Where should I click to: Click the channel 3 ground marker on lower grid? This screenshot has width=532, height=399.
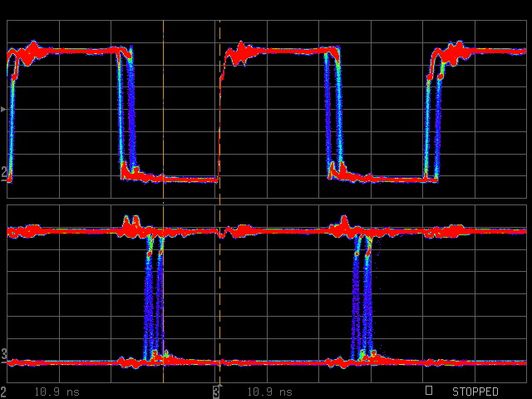pyautogui.click(x=3, y=357)
